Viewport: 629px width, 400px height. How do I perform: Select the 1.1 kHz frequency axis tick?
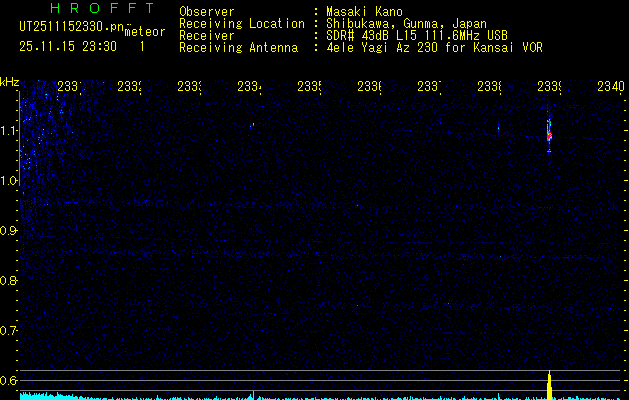[9, 130]
